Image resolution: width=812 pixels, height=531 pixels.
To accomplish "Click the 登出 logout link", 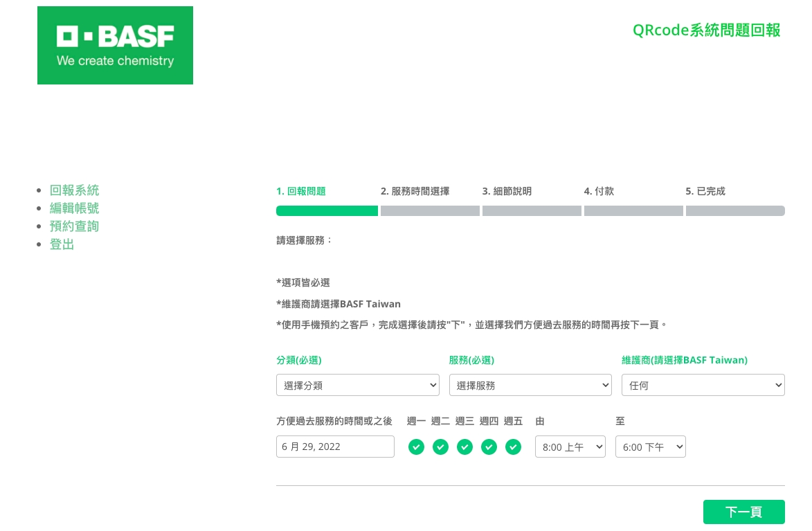I will [62, 244].
